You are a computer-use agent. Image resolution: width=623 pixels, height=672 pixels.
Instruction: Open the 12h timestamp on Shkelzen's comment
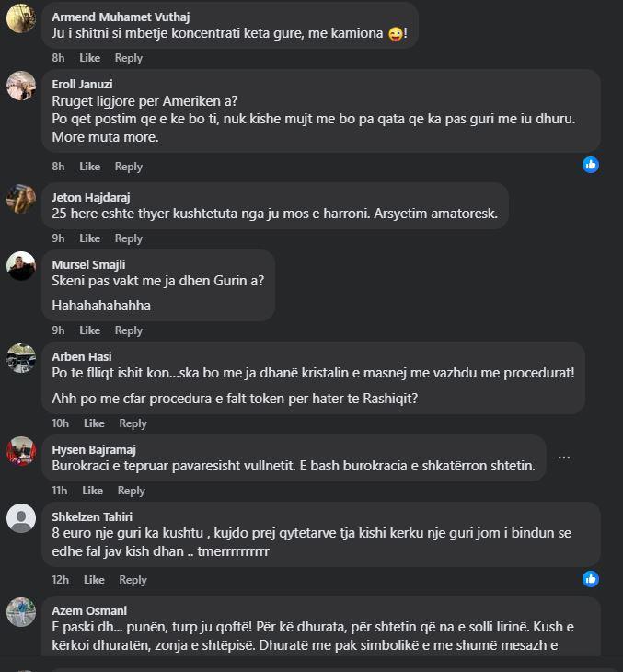[x=60, y=580]
